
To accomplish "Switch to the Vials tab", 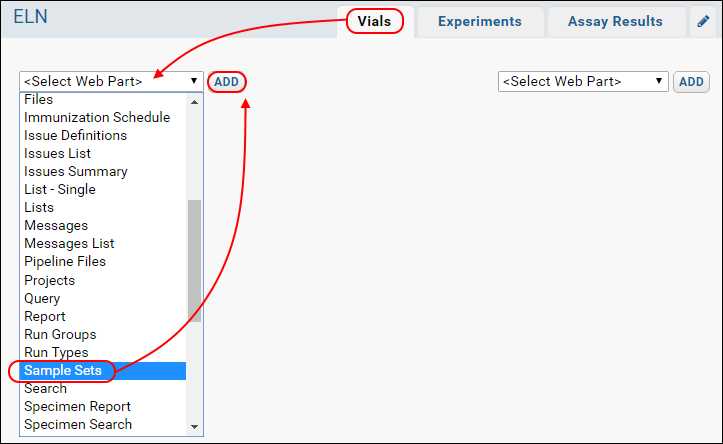I will pos(374,21).
